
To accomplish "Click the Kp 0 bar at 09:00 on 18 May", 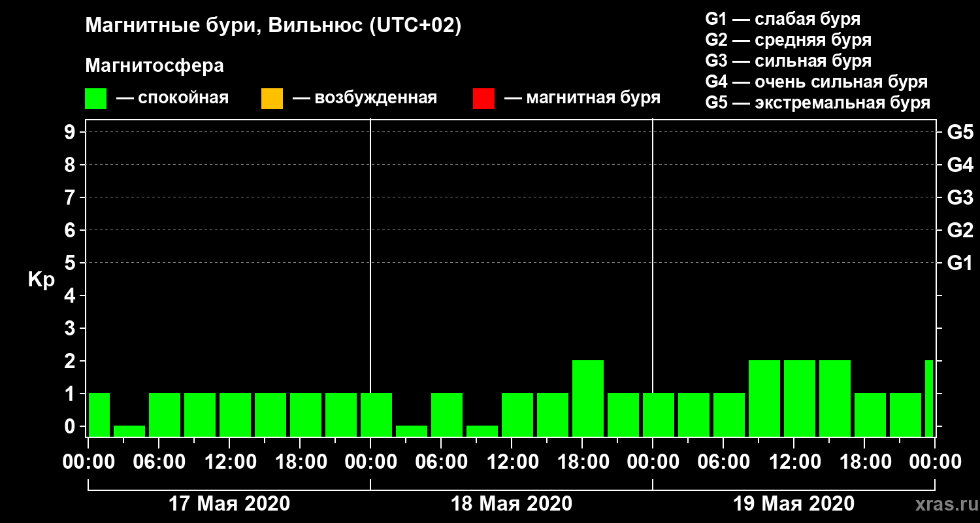I will click(482, 431).
